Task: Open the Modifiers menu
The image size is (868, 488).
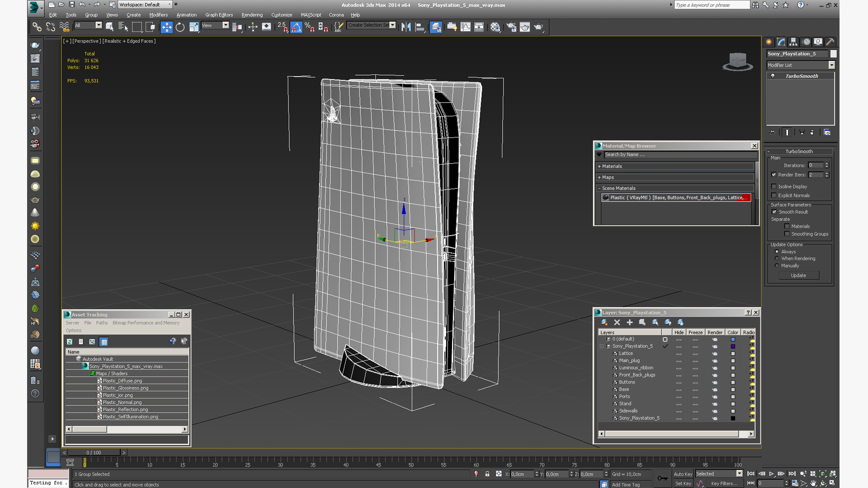Action: (158, 15)
